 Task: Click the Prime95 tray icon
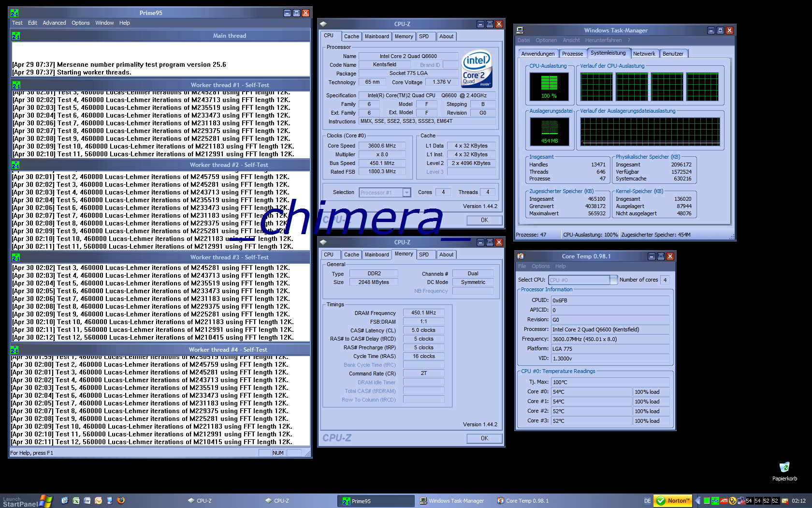(x=715, y=501)
